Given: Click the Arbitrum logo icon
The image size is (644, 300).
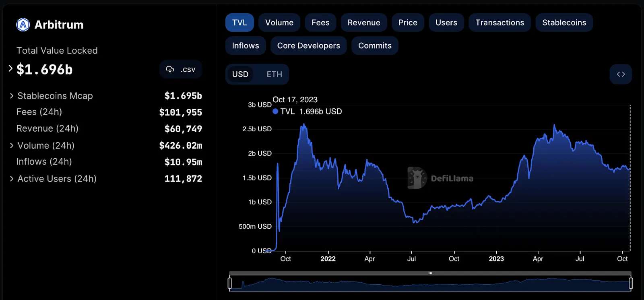Looking at the screenshot, I should 23,25.
